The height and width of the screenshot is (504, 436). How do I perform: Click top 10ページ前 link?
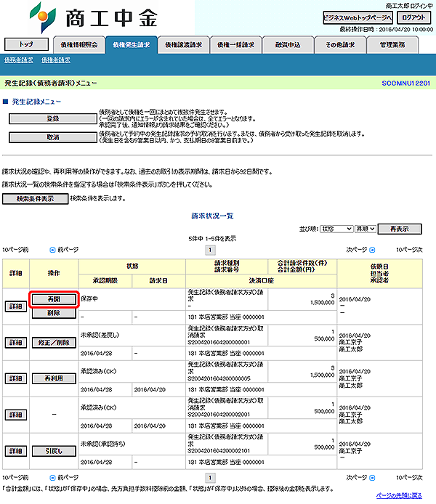(15, 250)
